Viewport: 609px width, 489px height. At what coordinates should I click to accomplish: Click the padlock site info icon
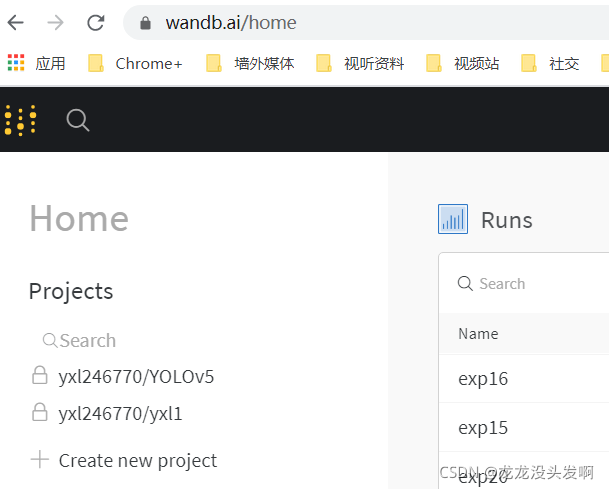coord(145,23)
